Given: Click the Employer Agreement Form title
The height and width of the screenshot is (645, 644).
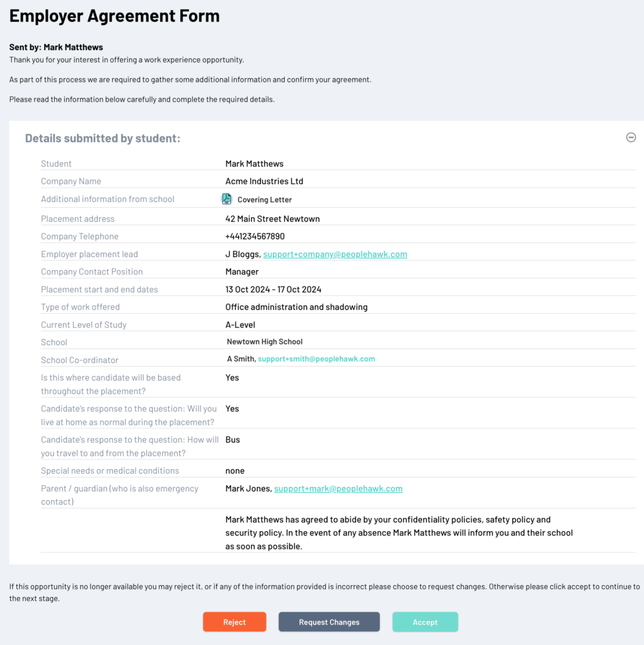Looking at the screenshot, I should tap(114, 16).
